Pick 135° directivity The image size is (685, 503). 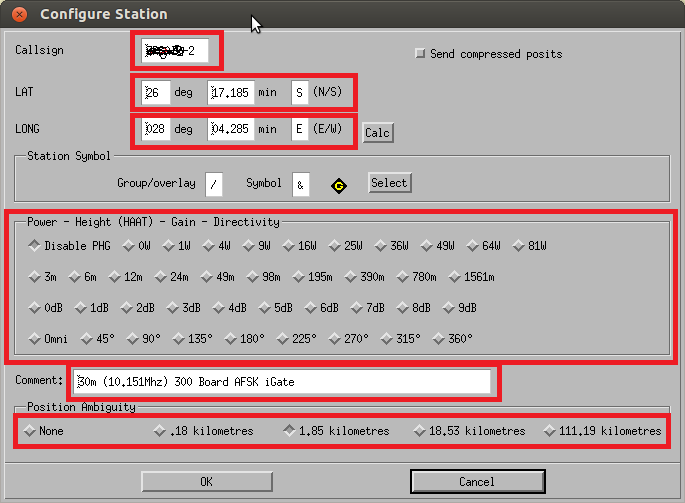[192, 339]
